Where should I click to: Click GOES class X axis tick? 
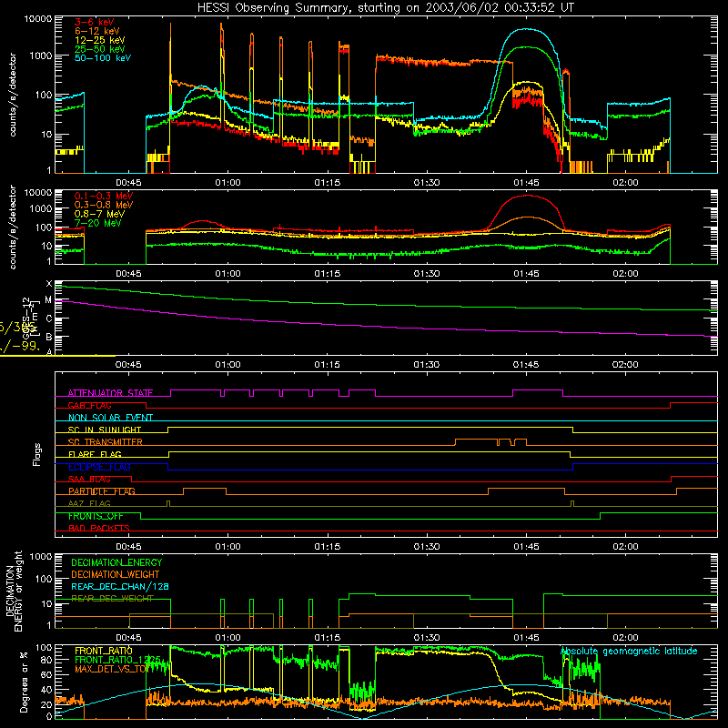(x=49, y=284)
